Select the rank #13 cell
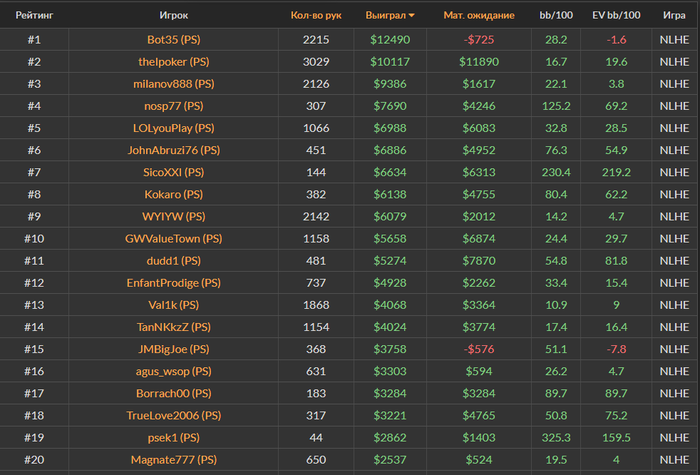700x475 pixels. coord(34,304)
